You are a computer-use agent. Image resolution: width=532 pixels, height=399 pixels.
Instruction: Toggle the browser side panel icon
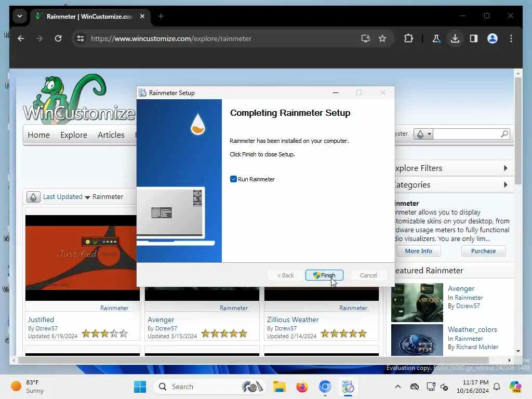point(474,38)
